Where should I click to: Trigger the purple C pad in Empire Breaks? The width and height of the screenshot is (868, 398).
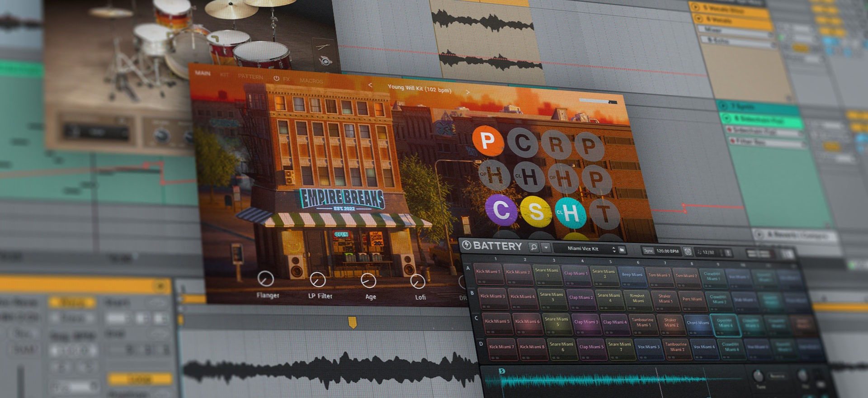tap(501, 210)
